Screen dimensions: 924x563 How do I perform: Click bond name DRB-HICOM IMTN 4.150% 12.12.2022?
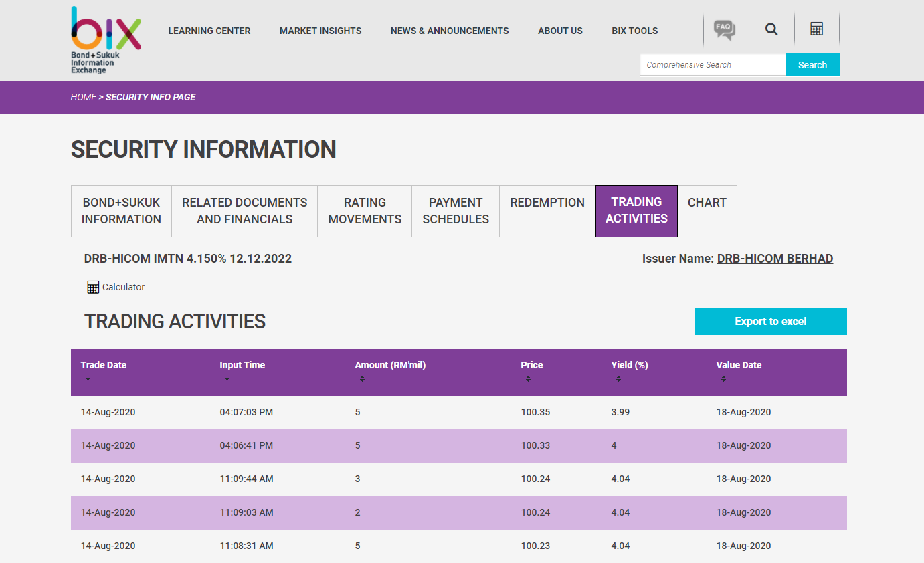(x=188, y=259)
